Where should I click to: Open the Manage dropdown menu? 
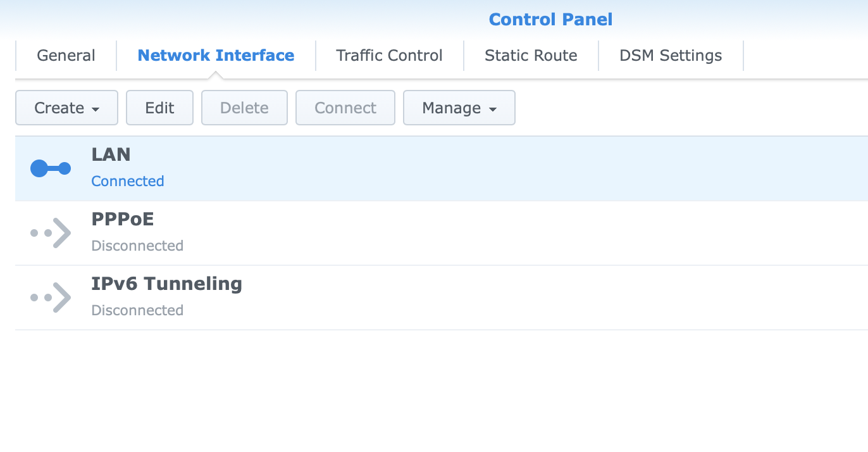pyautogui.click(x=459, y=108)
